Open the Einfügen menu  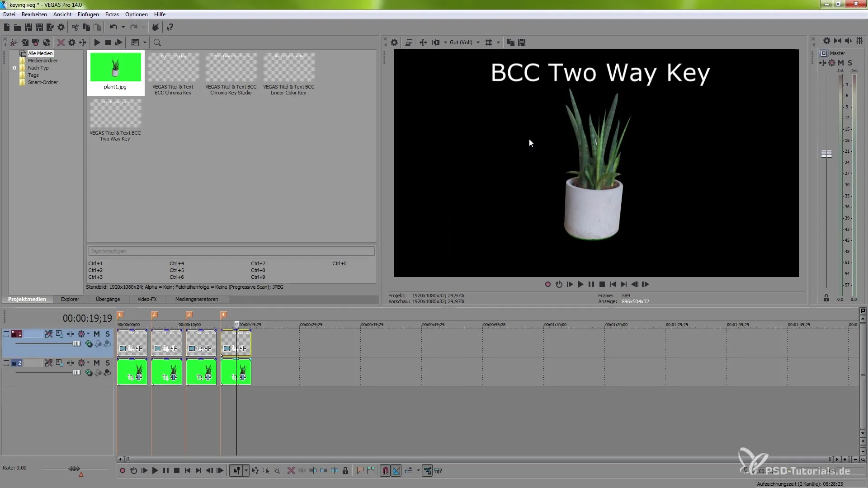88,14
